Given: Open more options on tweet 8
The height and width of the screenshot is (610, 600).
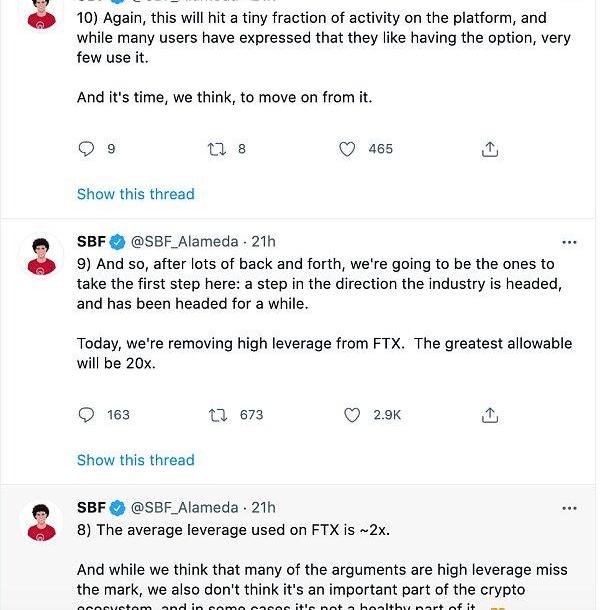Looking at the screenshot, I should click(x=569, y=508).
